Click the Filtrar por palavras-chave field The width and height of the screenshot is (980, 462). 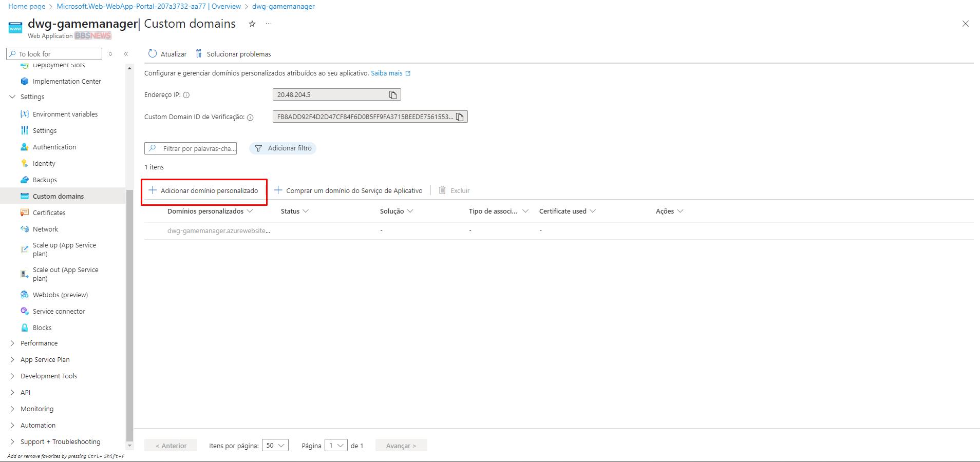point(198,148)
